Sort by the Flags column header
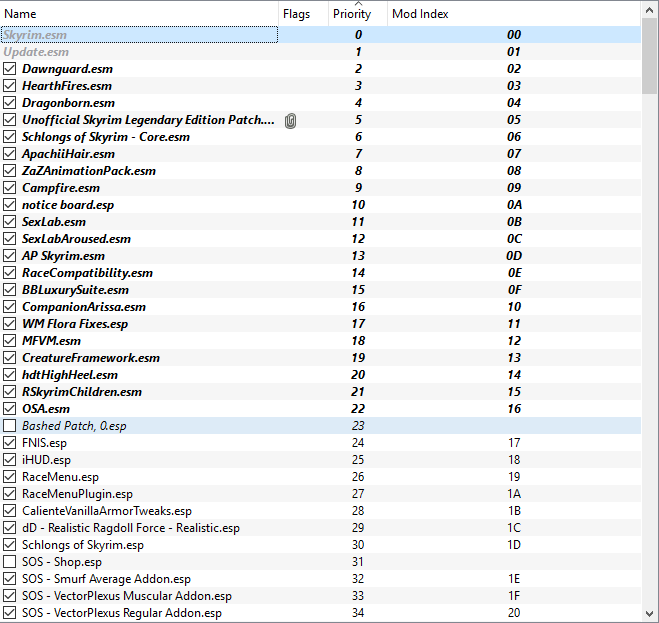 click(303, 14)
